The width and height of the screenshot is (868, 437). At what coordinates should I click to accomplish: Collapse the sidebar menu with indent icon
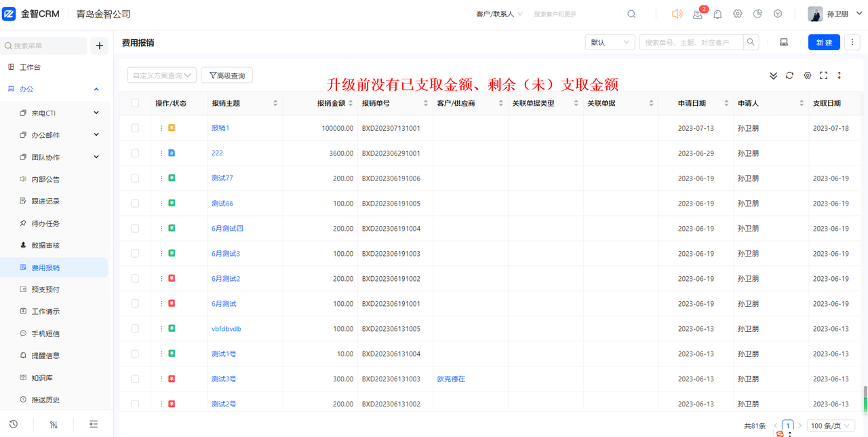click(94, 424)
